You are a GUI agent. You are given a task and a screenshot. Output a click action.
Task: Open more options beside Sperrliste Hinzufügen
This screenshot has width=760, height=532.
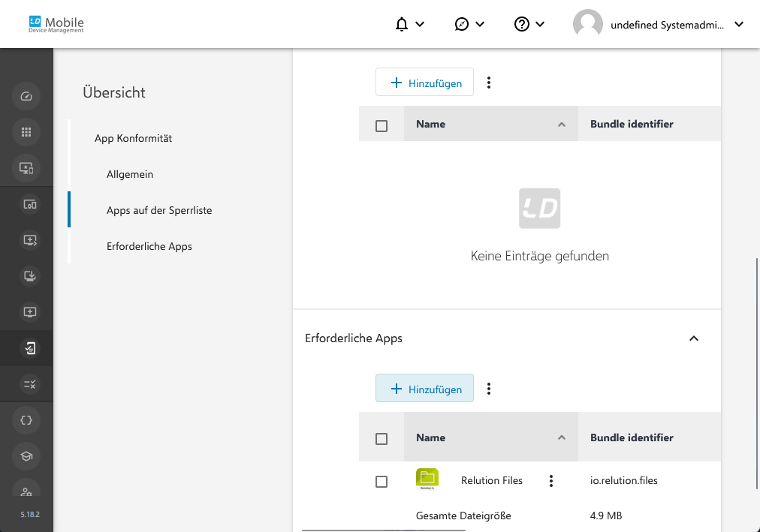coord(489,83)
